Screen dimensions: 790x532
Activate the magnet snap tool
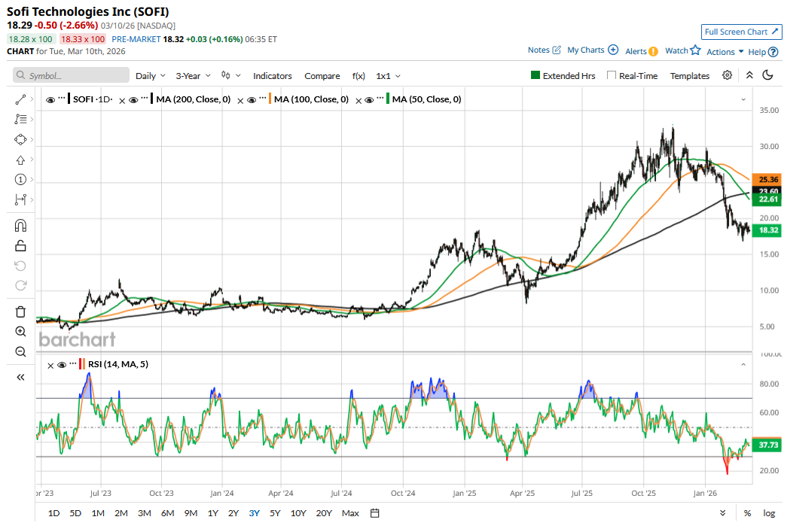point(20,225)
